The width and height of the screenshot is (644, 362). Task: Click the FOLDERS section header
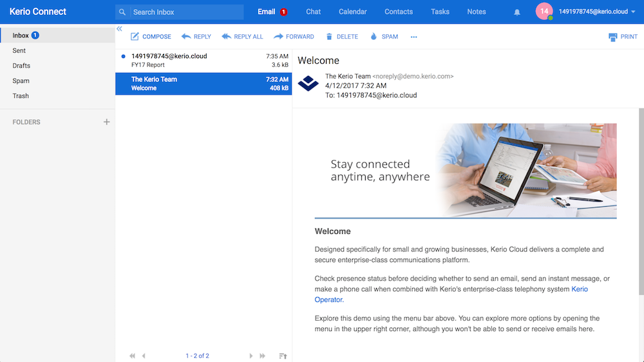[x=26, y=122]
